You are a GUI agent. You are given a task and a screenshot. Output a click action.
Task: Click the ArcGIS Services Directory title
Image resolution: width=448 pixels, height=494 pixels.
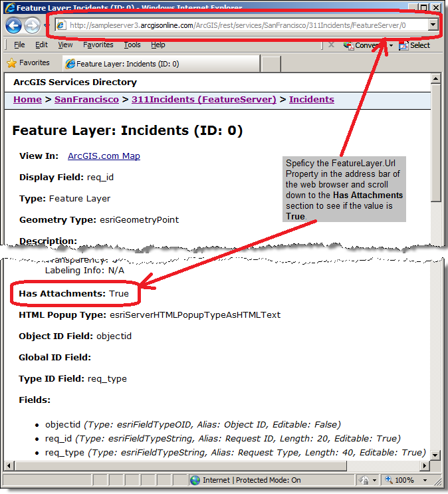tap(75, 82)
